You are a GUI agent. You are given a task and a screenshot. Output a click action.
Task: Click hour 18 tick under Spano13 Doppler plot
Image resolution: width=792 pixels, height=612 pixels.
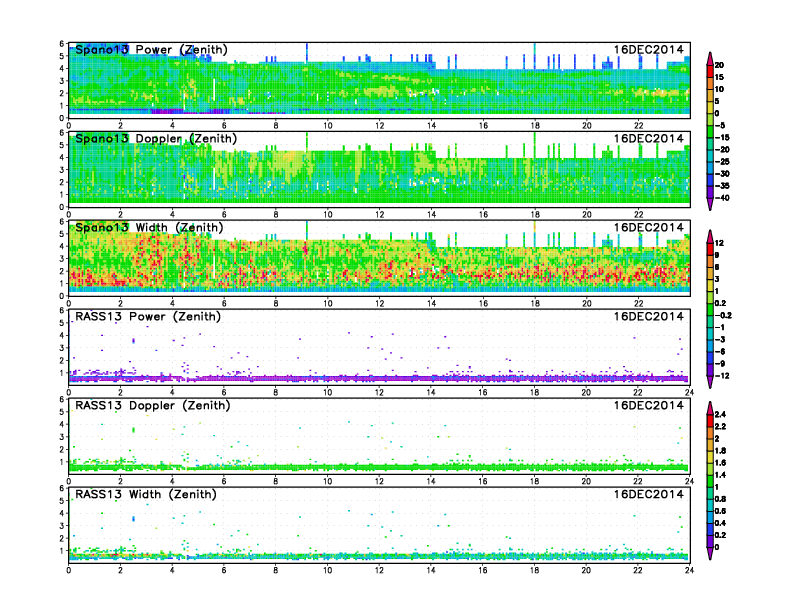point(535,215)
